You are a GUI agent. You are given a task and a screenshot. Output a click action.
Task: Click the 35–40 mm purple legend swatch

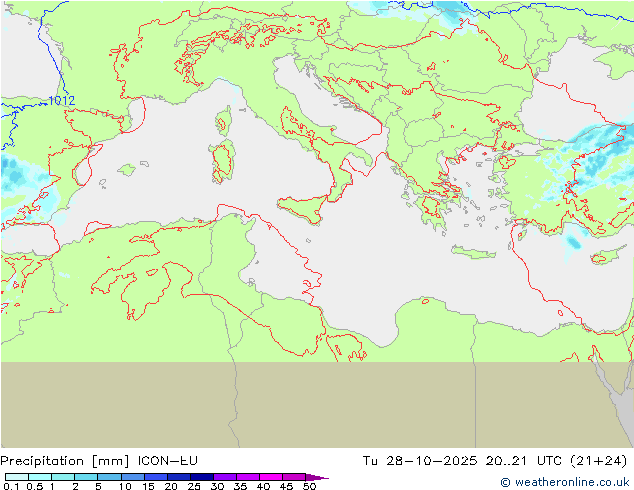click(248, 477)
